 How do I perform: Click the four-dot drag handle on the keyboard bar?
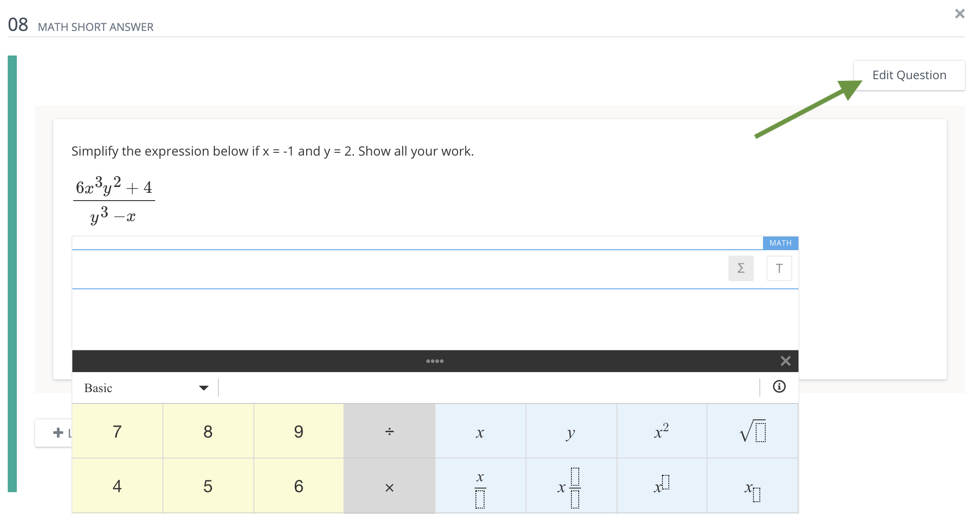pos(435,360)
